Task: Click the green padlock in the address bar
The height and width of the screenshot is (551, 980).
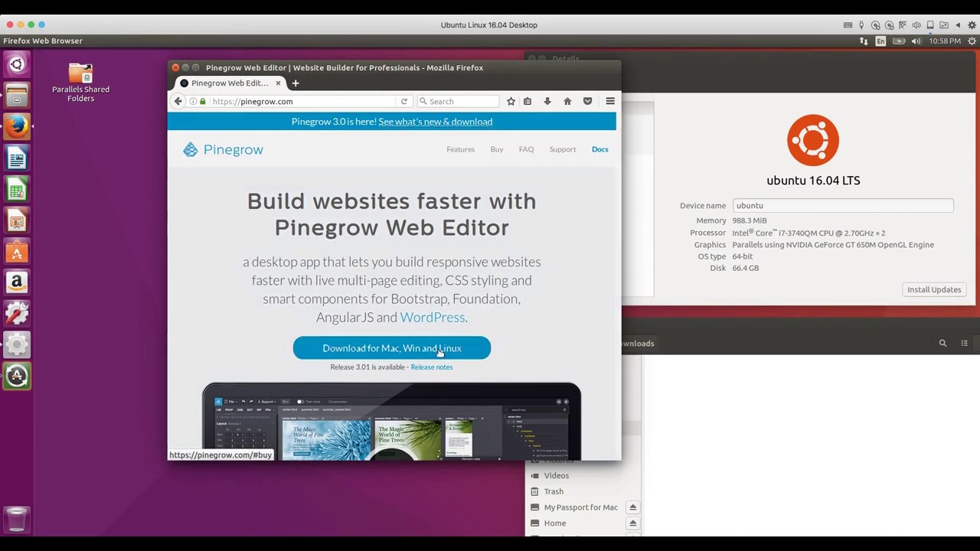Action: click(x=203, y=101)
